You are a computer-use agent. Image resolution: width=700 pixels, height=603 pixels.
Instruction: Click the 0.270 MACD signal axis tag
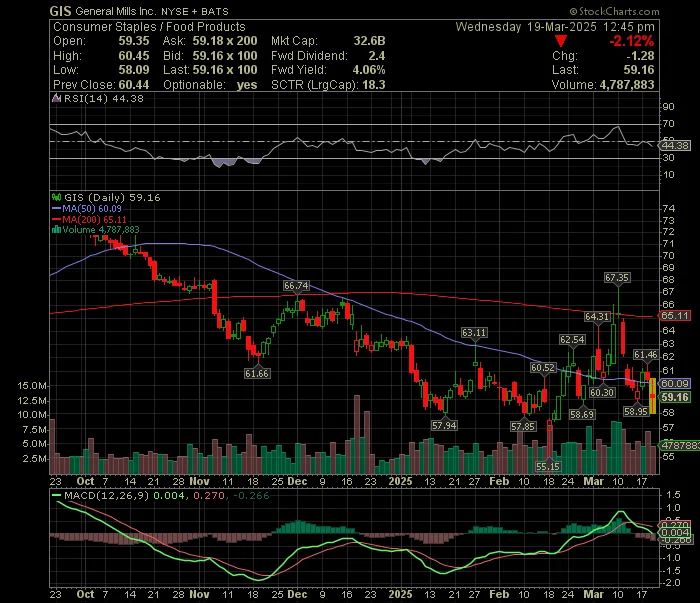tap(675, 525)
